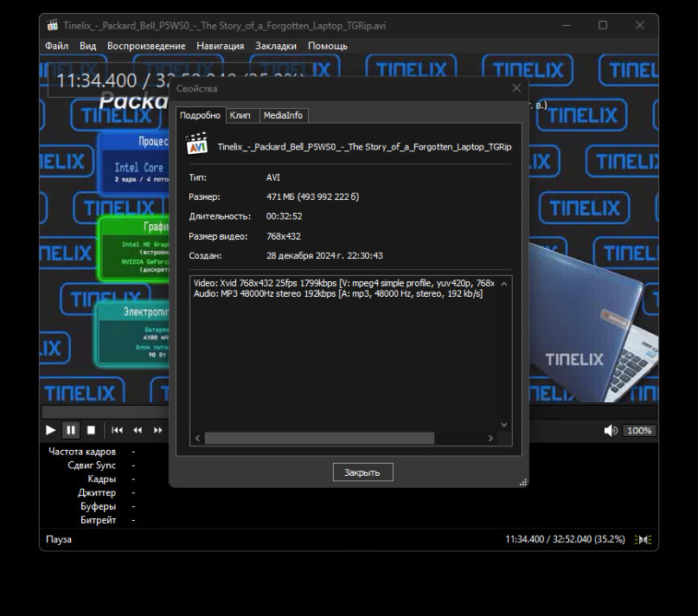The width and height of the screenshot is (698, 616).
Task: Close the Свойства dialog with X
Action: tap(516, 88)
